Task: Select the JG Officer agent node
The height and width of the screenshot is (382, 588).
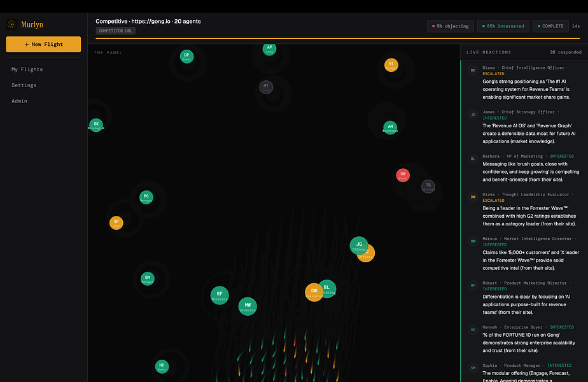Action: click(x=358, y=245)
